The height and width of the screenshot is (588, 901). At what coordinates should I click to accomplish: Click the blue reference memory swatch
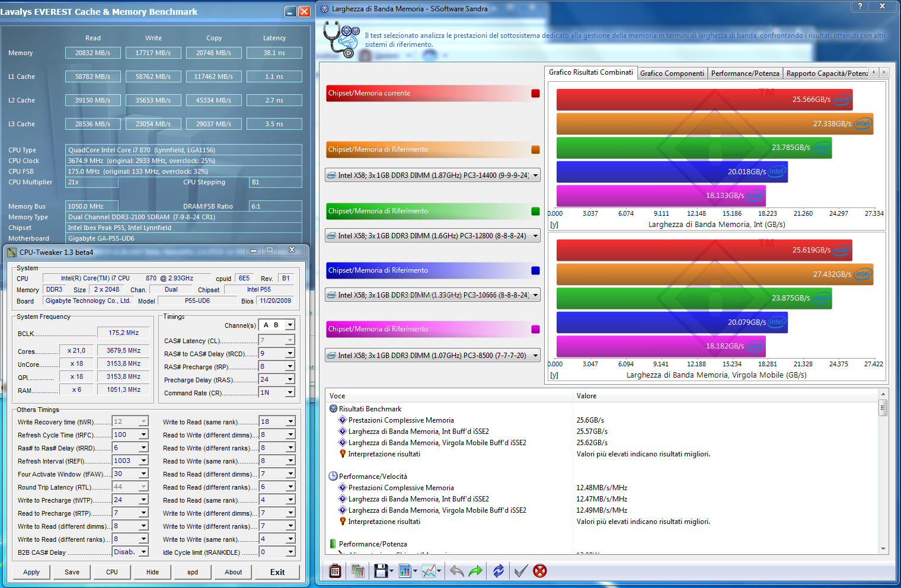pos(535,270)
